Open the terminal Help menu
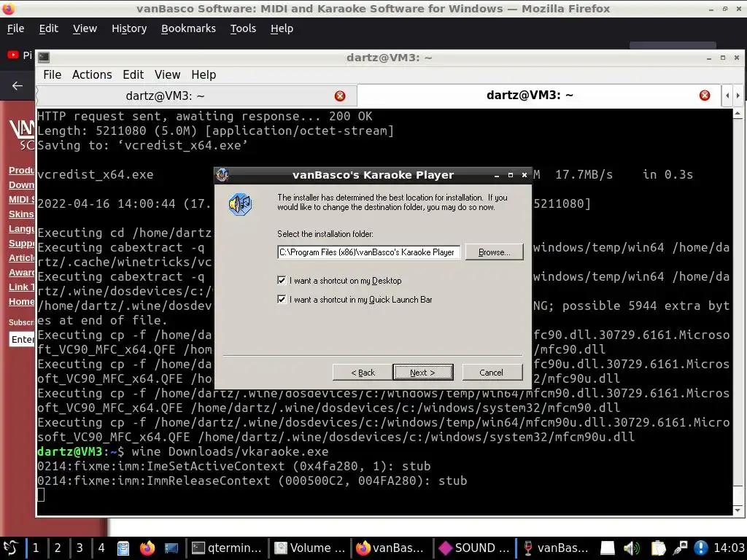 pyautogui.click(x=204, y=75)
